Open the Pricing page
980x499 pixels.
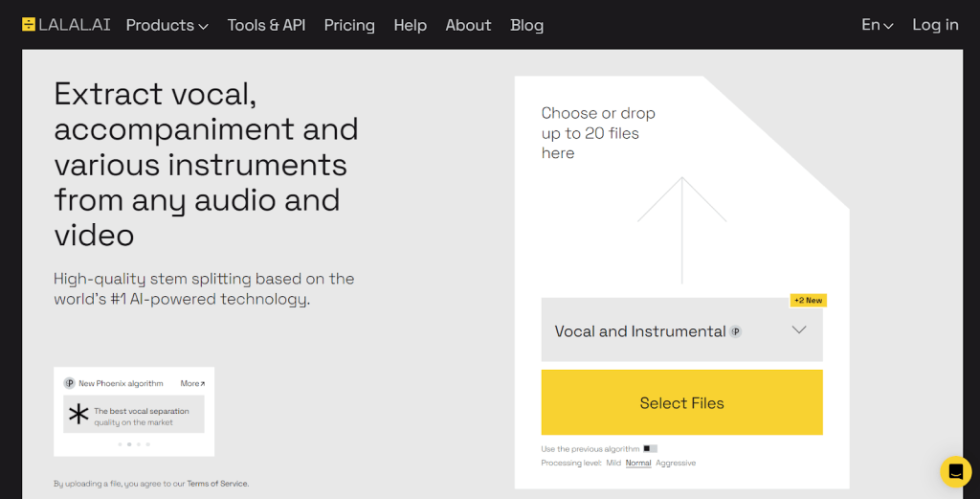pos(349,26)
